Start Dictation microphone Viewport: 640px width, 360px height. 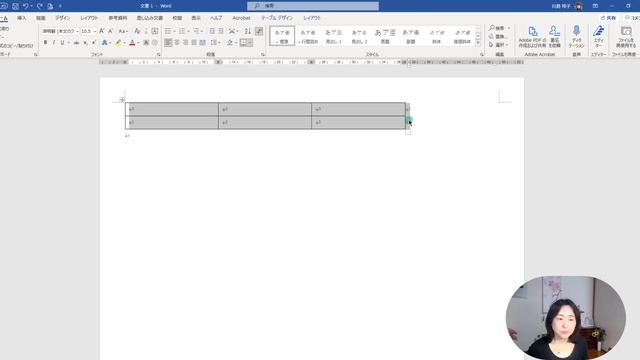[576, 37]
